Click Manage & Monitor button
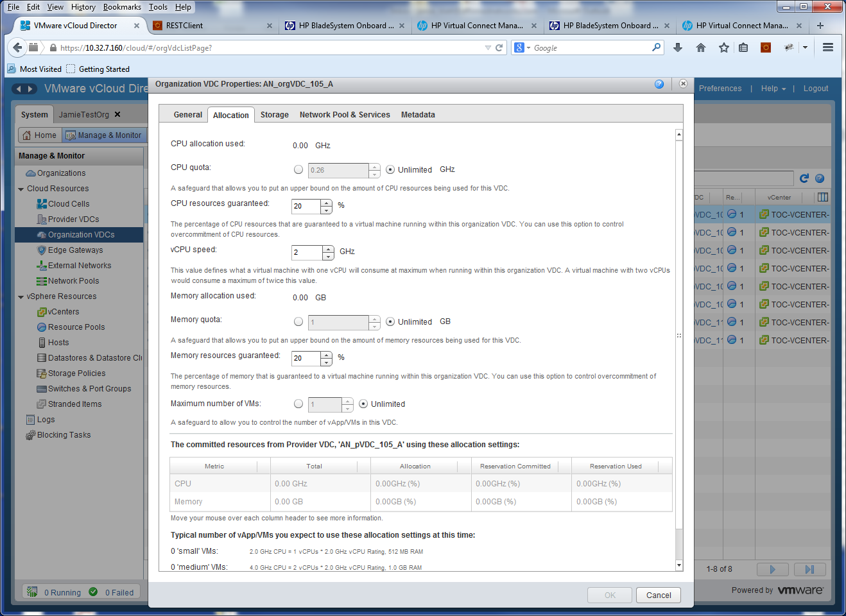Image resolution: width=846 pixels, height=616 pixels. click(104, 135)
